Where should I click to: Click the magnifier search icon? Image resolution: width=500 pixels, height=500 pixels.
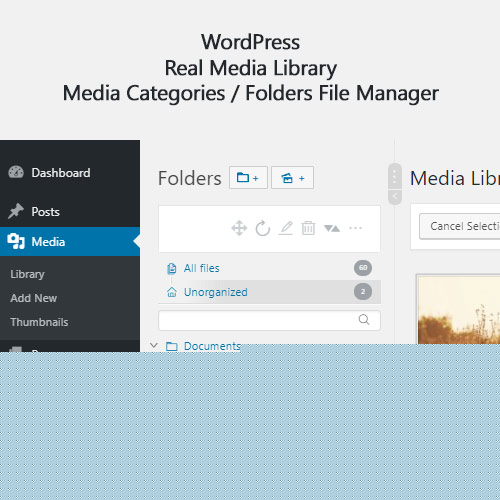[x=364, y=320]
